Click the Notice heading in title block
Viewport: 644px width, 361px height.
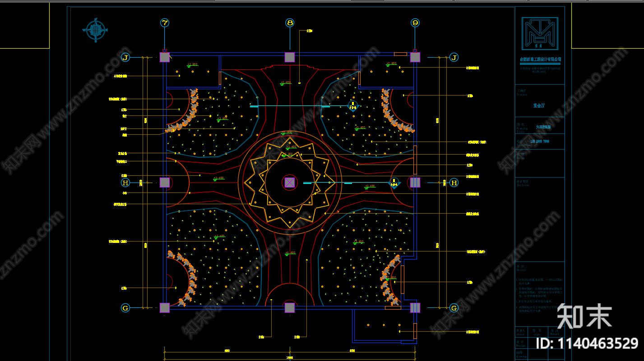(x=521, y=270)
